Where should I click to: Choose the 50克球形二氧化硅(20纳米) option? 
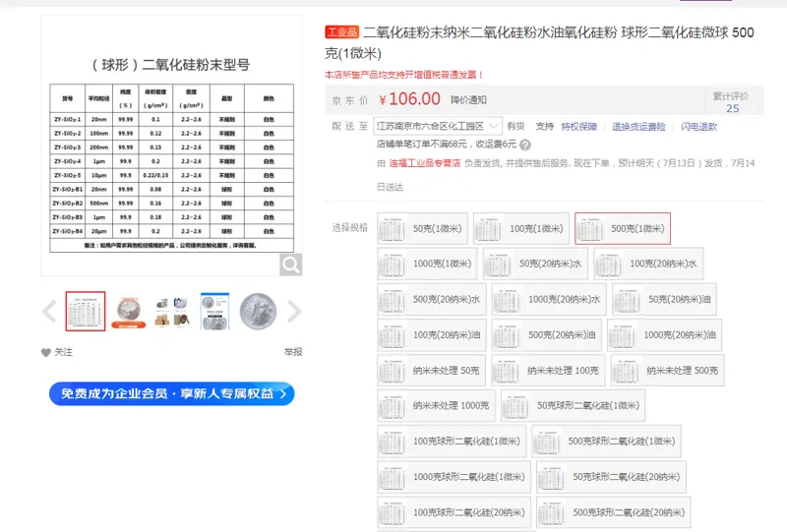pyautogui.click(x=611, y=477)
